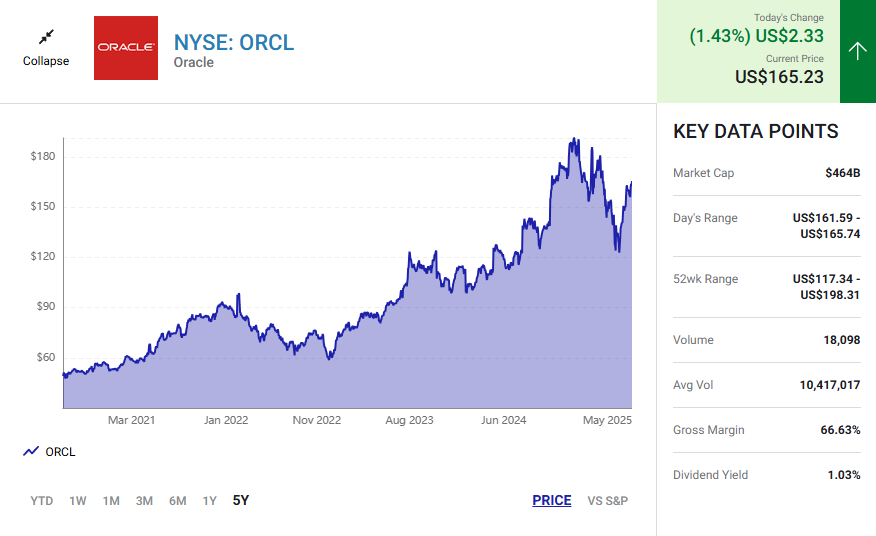Click the $120 y-axis label
Image resolution: width=876 pixels, height=536 pixels.
coord(43,257)
